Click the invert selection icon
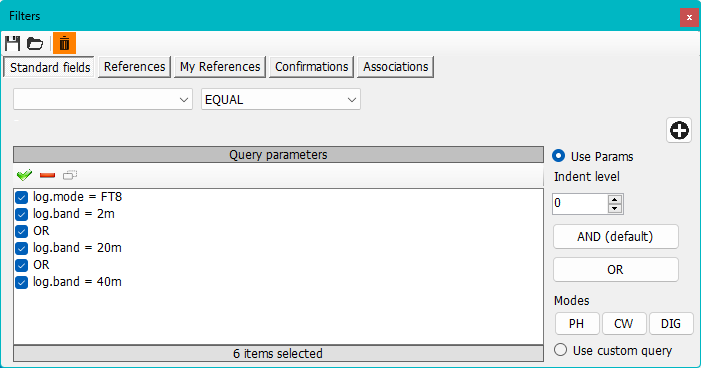 (x=70, y=175)
